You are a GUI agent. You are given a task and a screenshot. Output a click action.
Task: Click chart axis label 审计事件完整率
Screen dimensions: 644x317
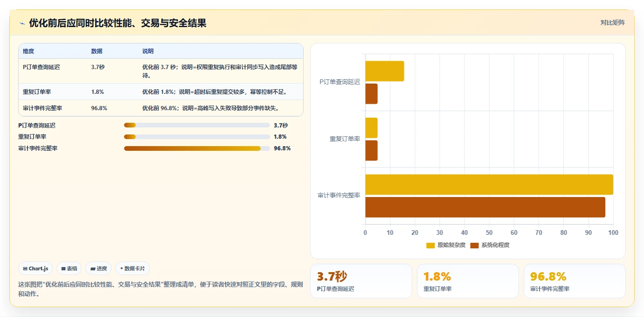(339, 196)
